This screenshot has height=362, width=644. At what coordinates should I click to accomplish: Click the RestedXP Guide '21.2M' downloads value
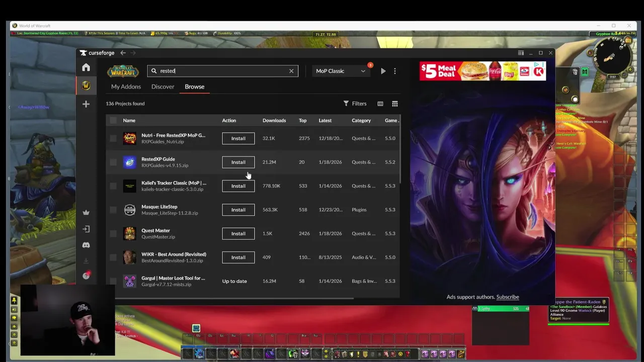[269, 162]
